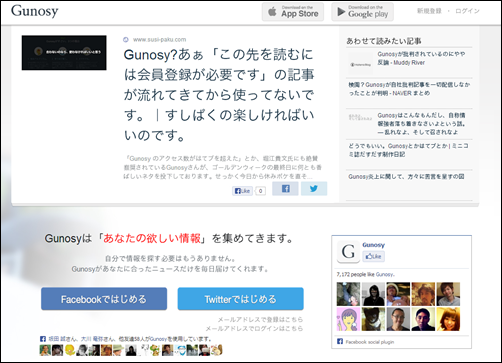The height and width of the screenshot is (363, 502).
Task: Click the Facebook icon beside 'Facebook social plugin'
Action: click(x=340, y=341)
